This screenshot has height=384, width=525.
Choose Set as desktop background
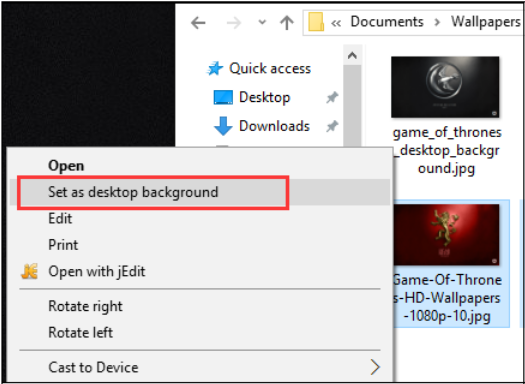[x=200, y=192]
